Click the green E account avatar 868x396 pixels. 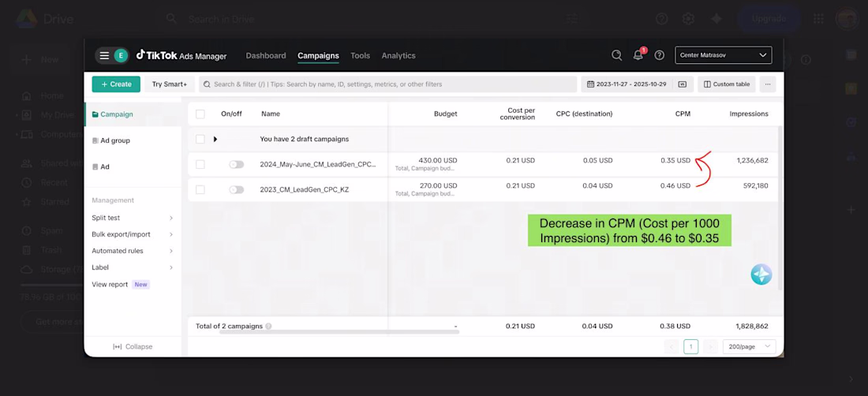click(121, 55)
